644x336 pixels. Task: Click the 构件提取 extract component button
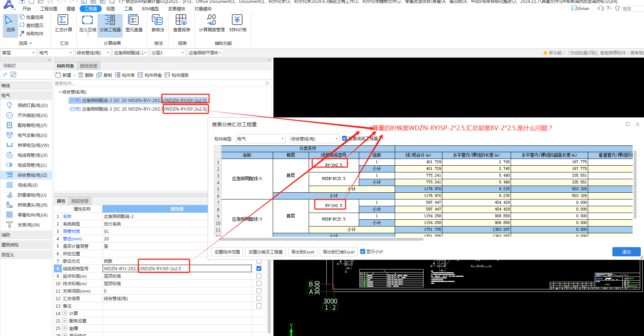pos(177,75)
